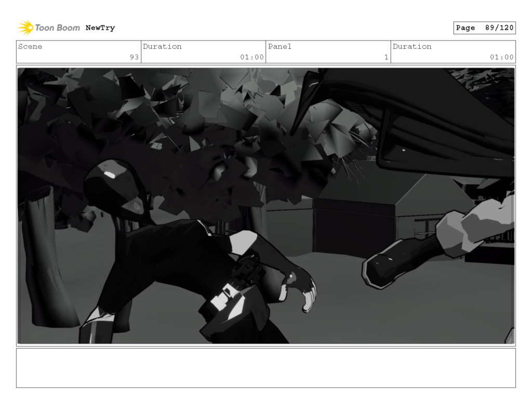Image resolution: width=532 pixels, height=412 pixels.
Task: Select the NewTry project title text
Action: pyautogui.click(x=100, y=28)
